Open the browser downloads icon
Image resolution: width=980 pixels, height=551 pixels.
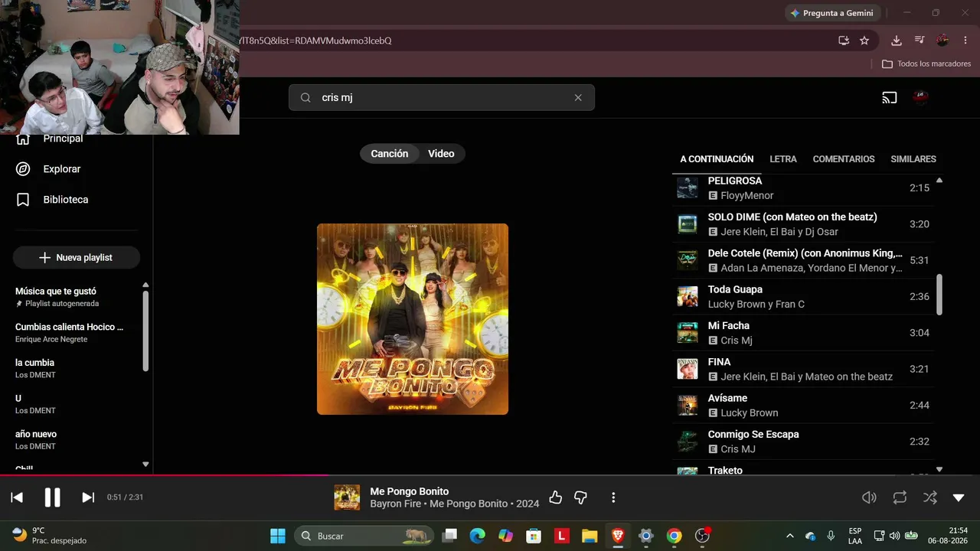[x=897, y=41]
